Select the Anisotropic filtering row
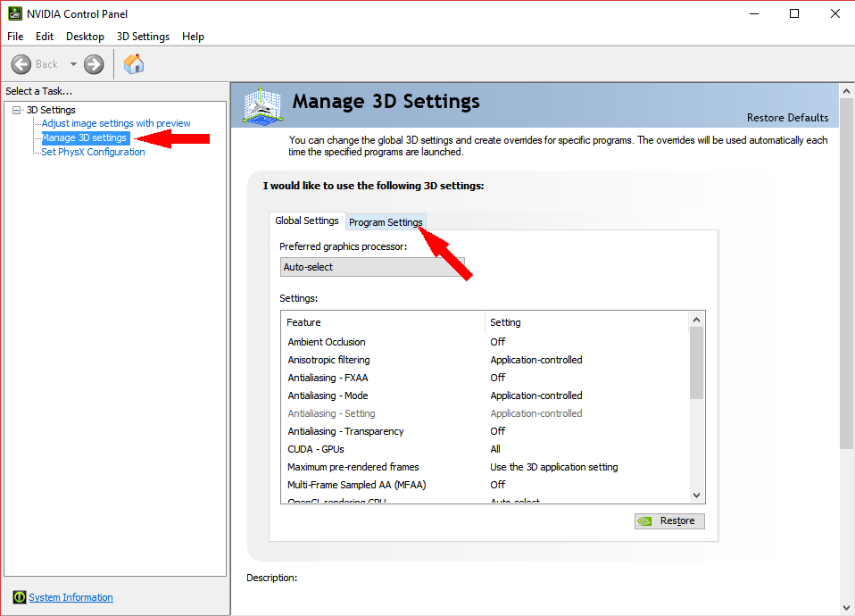Viewport: 855px width, 616px height. (x=486, y=360)
